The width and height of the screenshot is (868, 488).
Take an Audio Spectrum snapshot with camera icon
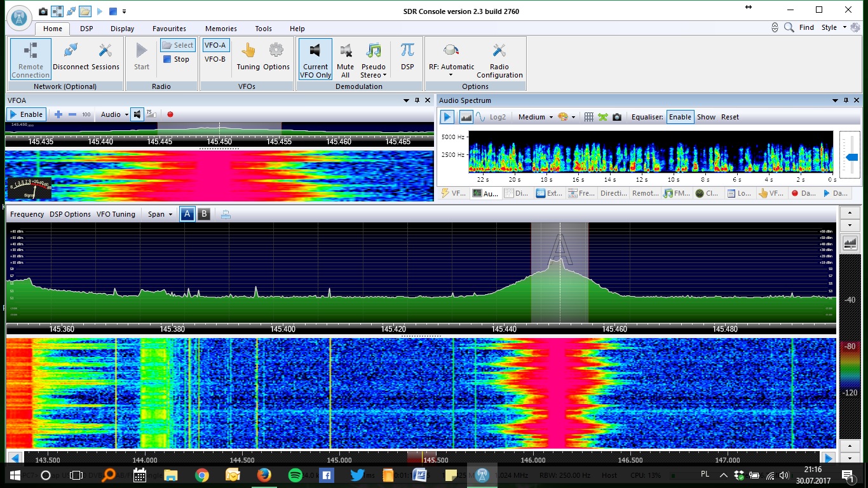coord(617,117)
